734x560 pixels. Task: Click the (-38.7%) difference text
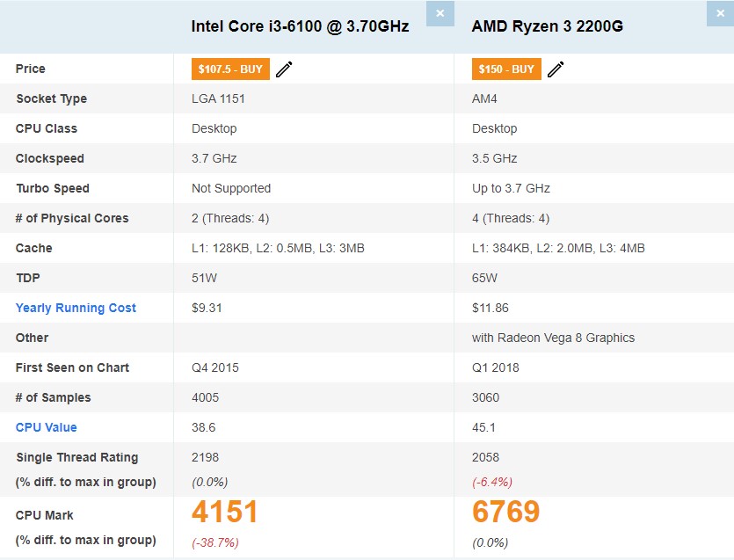[x=214, y=542]
